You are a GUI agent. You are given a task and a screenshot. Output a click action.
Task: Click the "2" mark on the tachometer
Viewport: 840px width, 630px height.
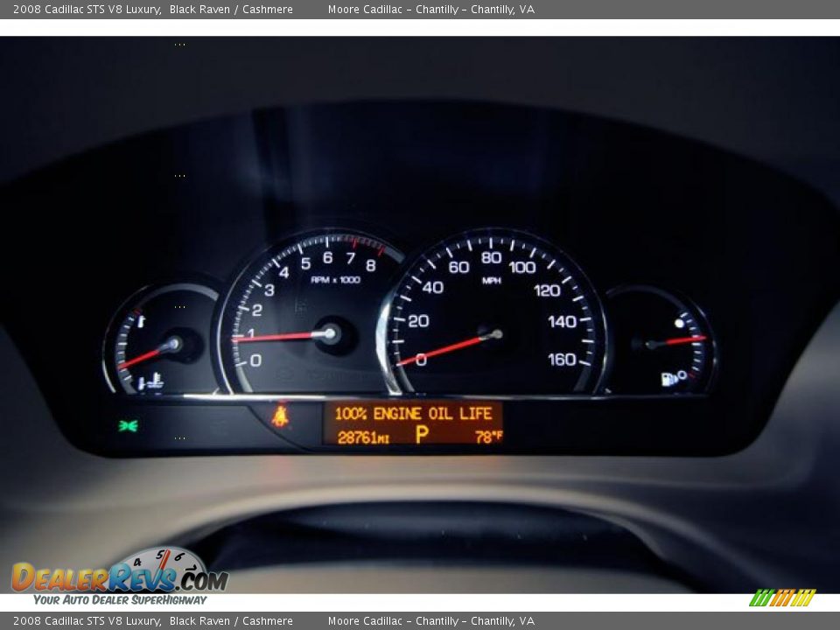(257, 310)
